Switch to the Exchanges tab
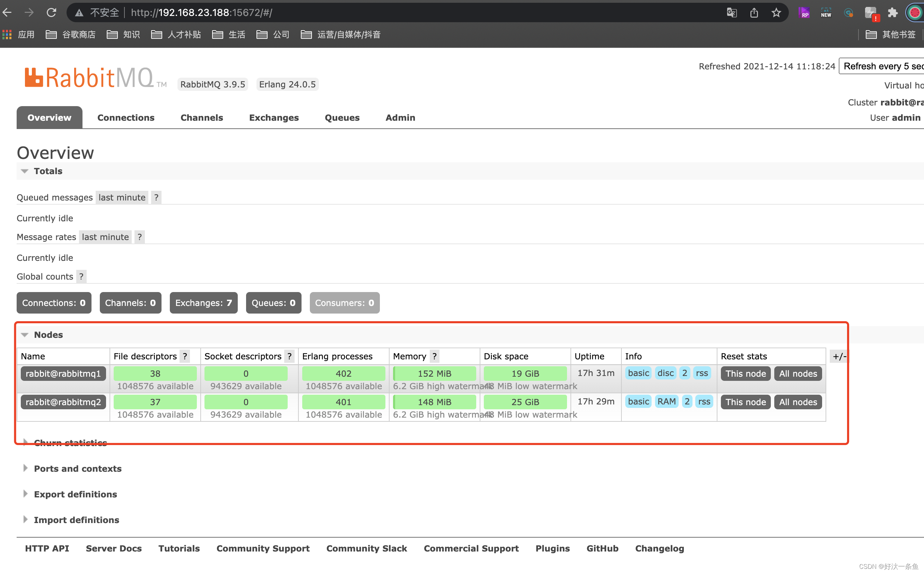Image resolution: width=924 pixels, height=573 pixels. pos(274,118)
